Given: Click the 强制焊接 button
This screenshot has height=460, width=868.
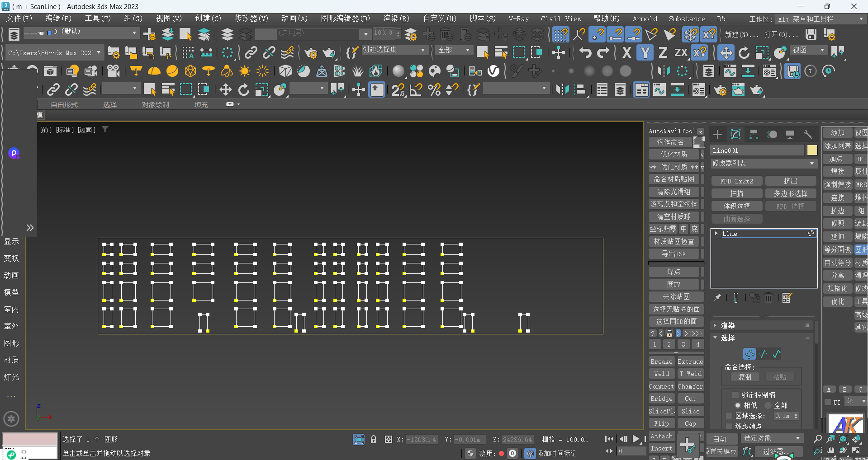Looking at the screenshot, I should coord(837,184).
